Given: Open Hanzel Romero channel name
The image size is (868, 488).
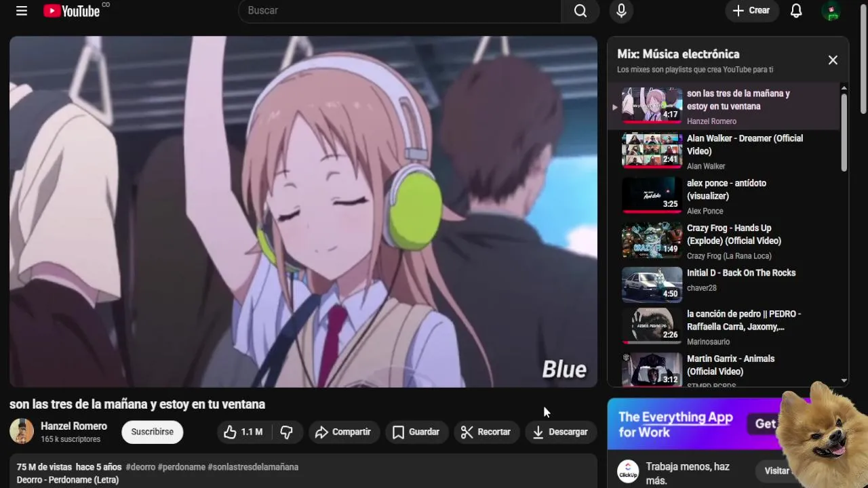Looking at the screenshot, I should pyautogui.click(x=74, y=426).
